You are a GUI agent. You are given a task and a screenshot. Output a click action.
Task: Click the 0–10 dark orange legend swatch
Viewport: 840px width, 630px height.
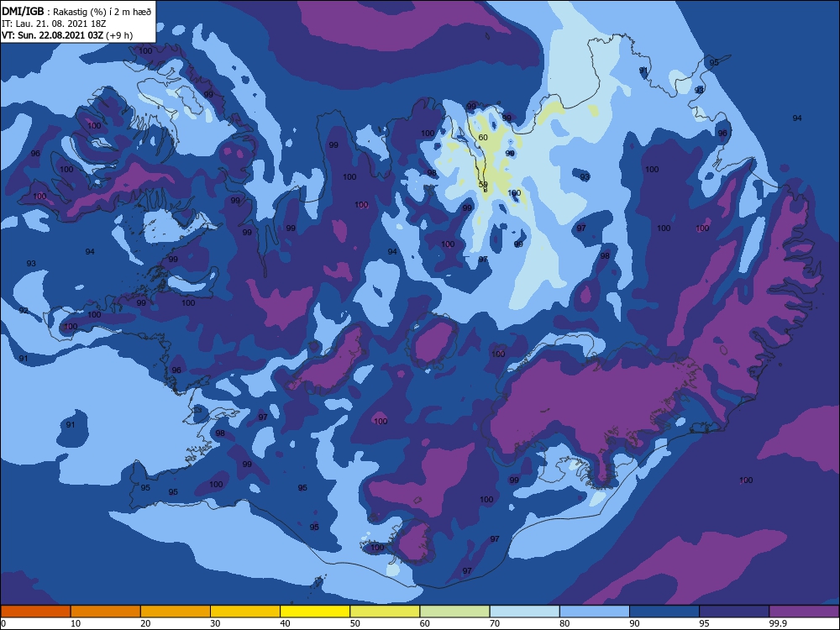coord(35,612)
